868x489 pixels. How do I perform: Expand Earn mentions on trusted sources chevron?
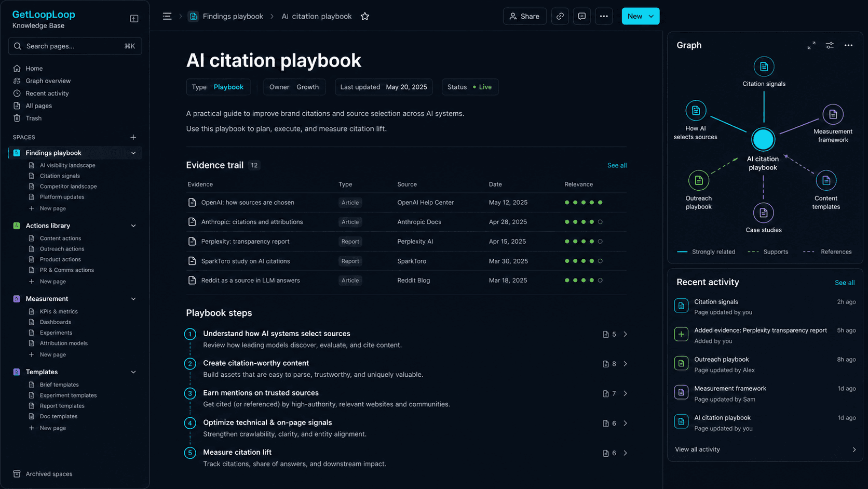(x=625, y=393)
